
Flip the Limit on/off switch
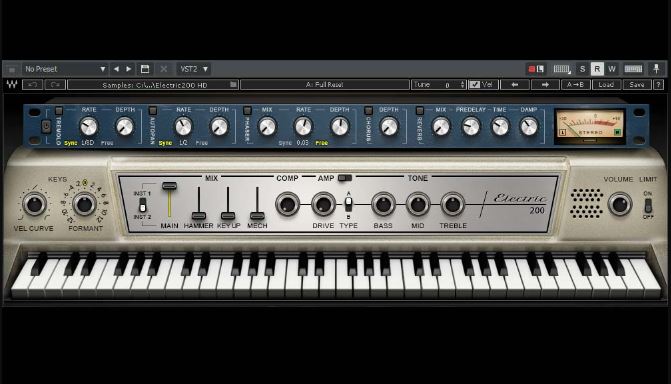tap(648, 206)
